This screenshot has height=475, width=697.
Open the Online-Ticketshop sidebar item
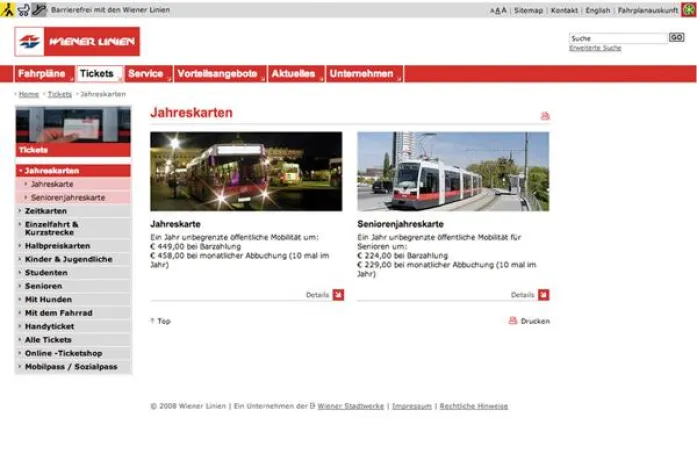click(73, 353)
